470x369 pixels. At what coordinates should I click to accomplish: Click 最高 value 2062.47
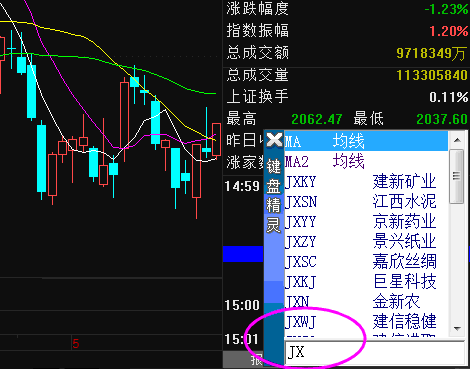[317, 119]
